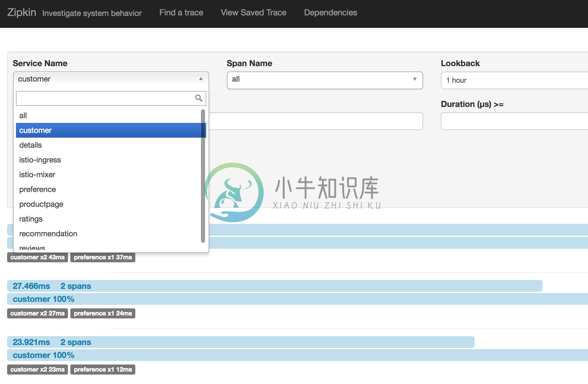This screenshot has width=588, height=384.
Task: Click the Investigate system behavior link
Action: (x=92, y=13)
